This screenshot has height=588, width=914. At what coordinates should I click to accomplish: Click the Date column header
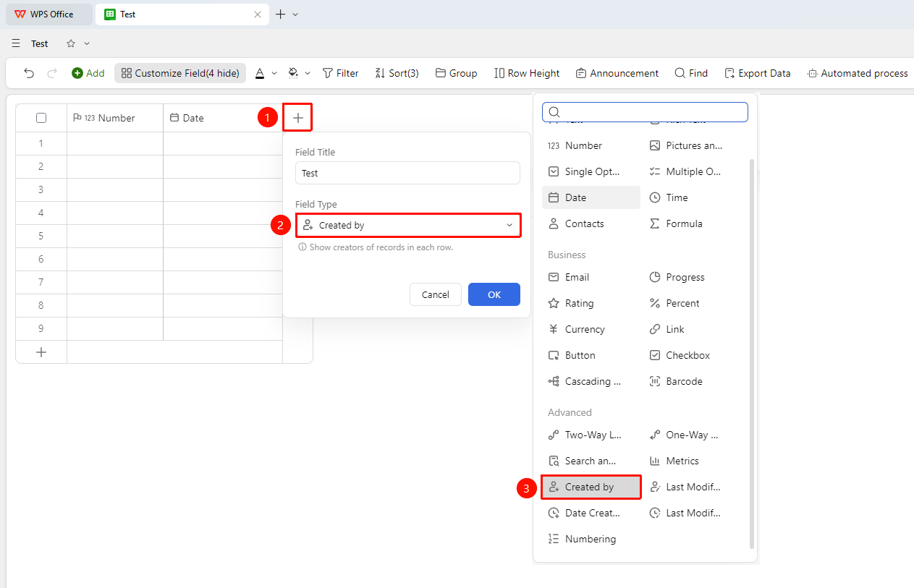tap(223, 118)
